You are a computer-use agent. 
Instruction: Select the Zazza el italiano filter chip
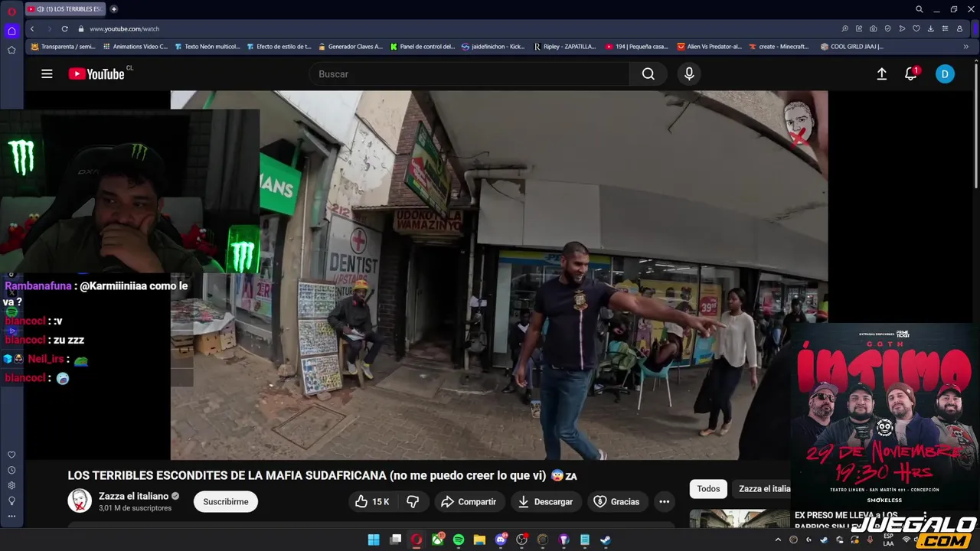763,488
